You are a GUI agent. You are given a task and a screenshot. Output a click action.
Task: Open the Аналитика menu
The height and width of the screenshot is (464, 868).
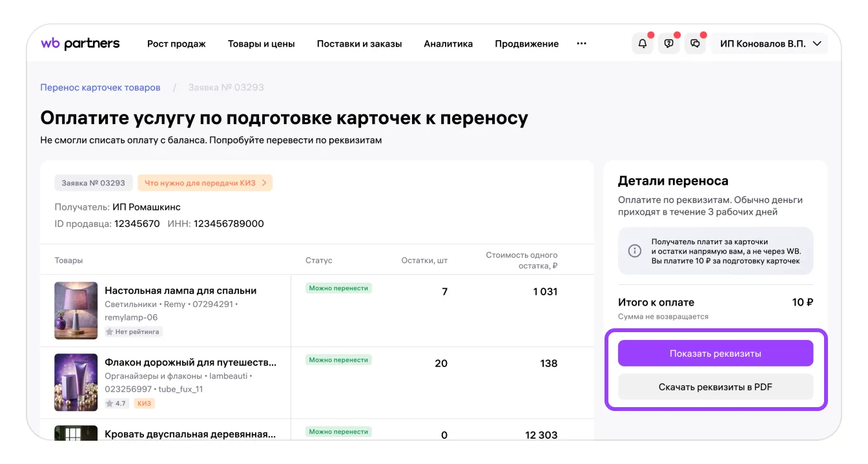point(448,44)
